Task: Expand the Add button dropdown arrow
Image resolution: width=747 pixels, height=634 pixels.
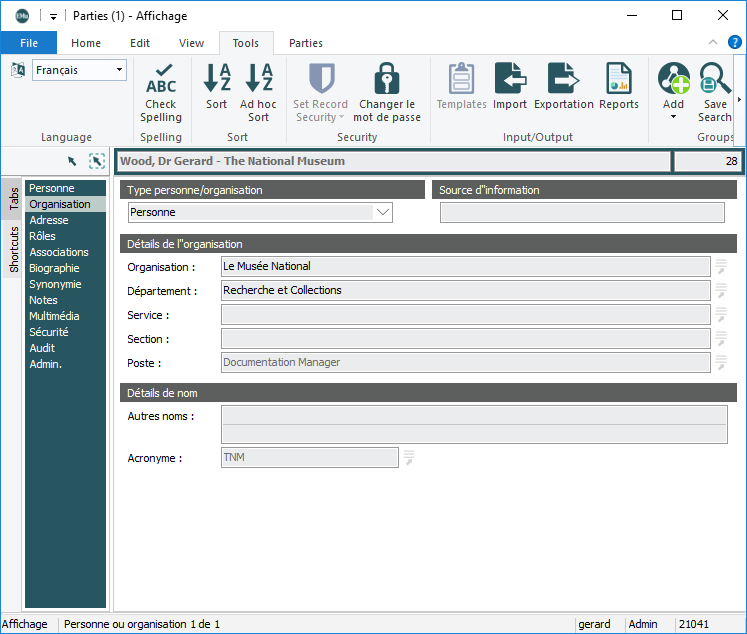Action: click(x=674, y=117)
